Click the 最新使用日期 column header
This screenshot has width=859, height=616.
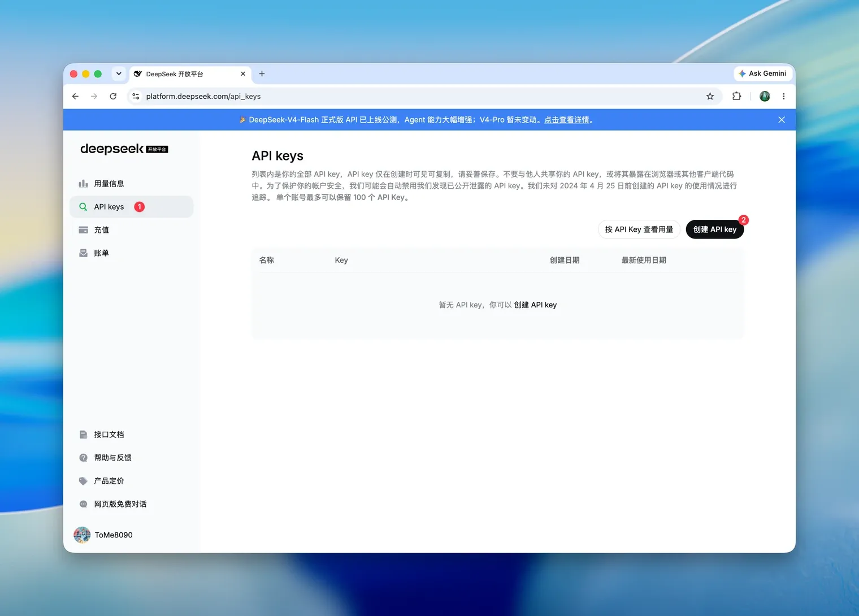tap(644, 260)
